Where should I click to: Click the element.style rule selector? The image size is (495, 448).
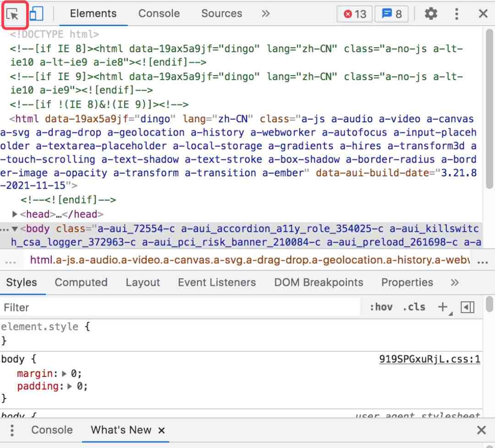(x=39, y=327)
